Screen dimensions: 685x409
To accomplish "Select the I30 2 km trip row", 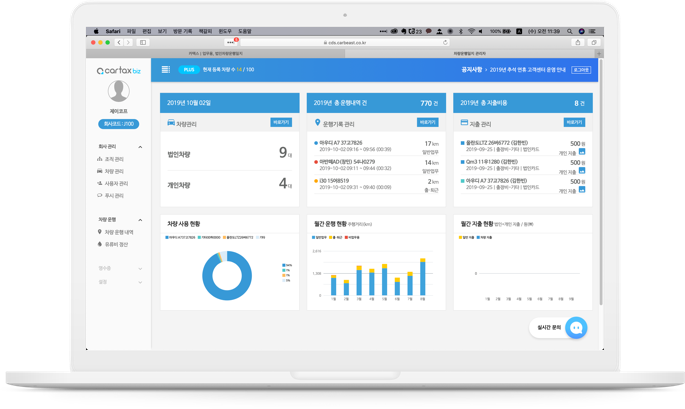I will [376, 185].
